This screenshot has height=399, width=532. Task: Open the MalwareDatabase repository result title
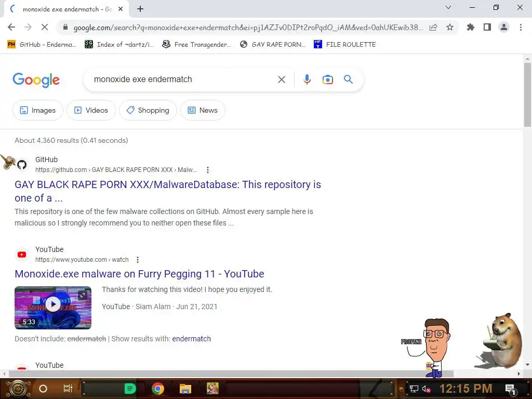click(x=168, y=191)
